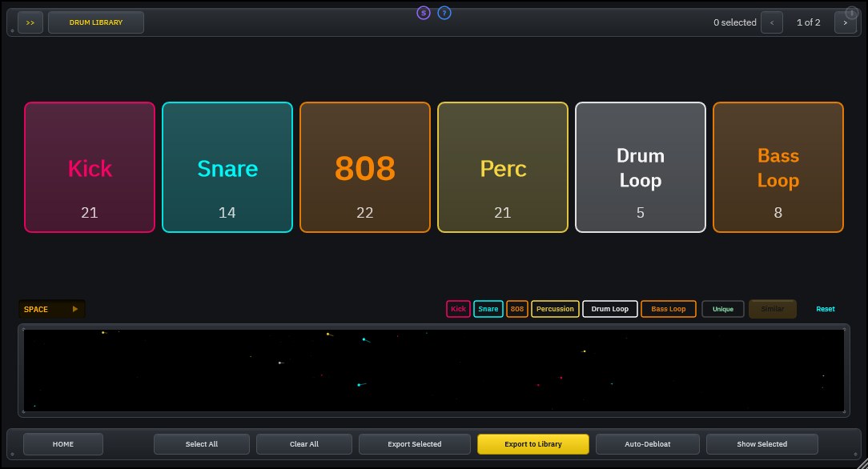Click Clear All button
Image resolution: width=868 pixels, height=469 pixels.
coord(304,444)
